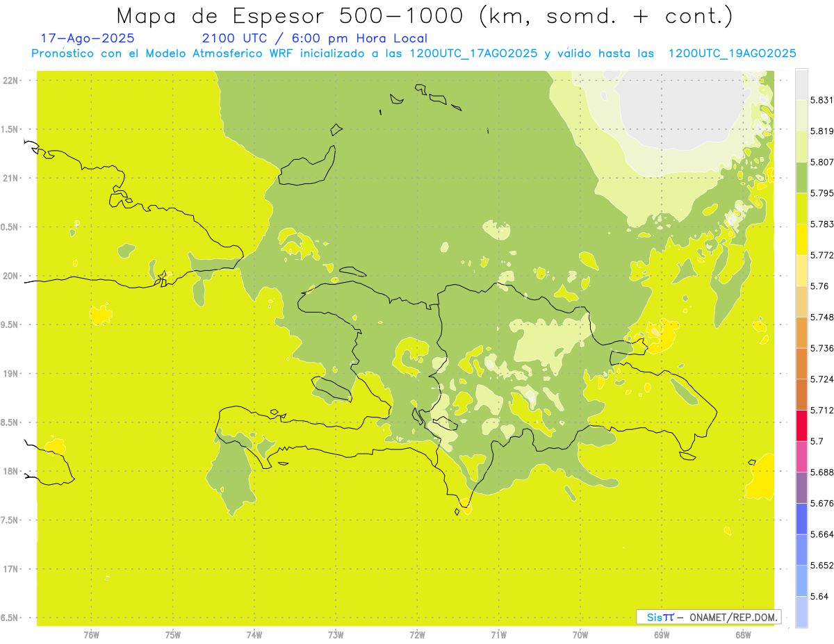Click the '5.7' legend value
The width and height of the screenshot is (834, 644).
click(x=816, y=441)
